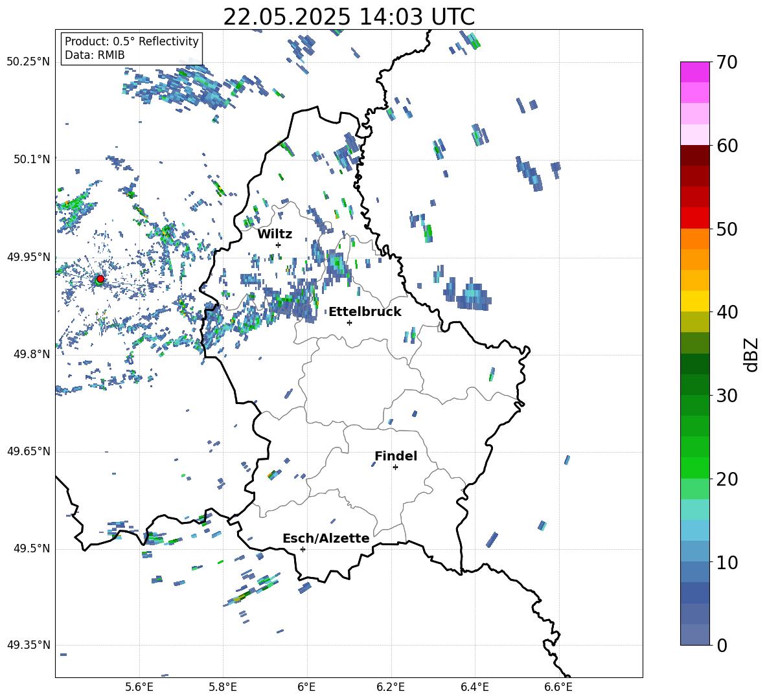Click the 49.8°N latitude label
The height and width of the screenshot is (700, 767).
[x=31, y=354]
